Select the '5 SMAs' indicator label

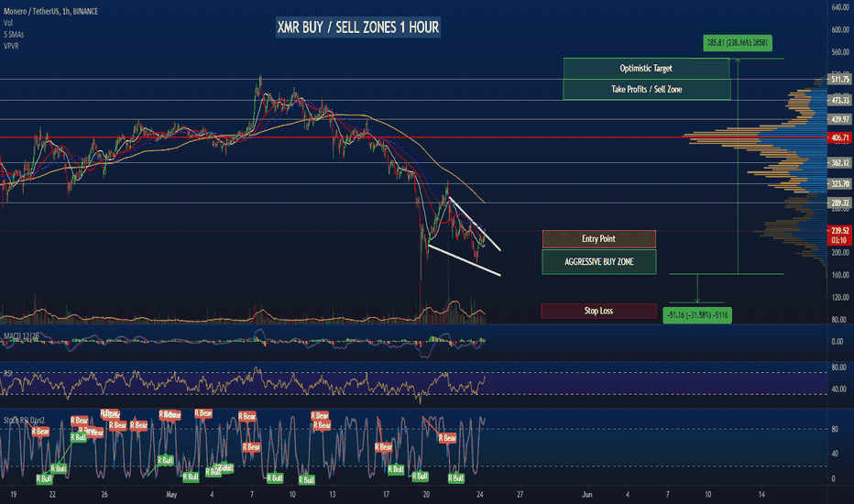click(14, 34)
